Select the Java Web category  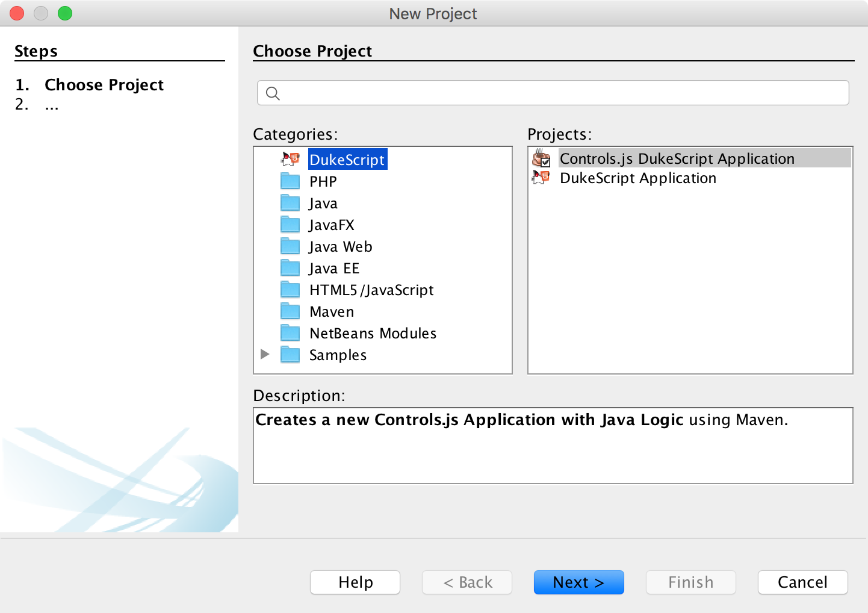pos(340,247)
